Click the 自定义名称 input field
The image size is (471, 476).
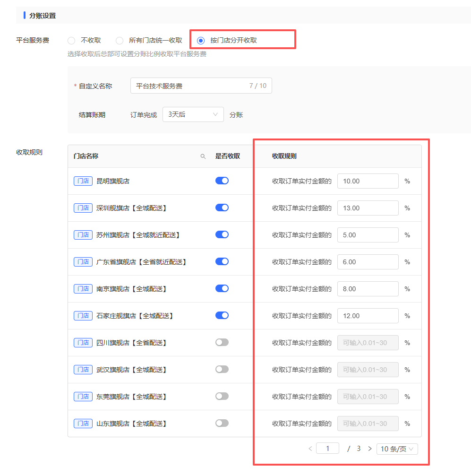point(189,86)
